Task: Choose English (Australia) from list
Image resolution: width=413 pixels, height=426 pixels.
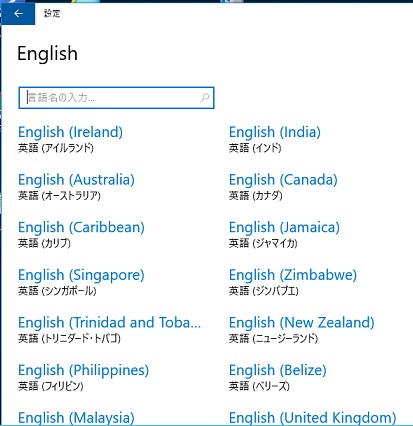Action: point(76,186)
